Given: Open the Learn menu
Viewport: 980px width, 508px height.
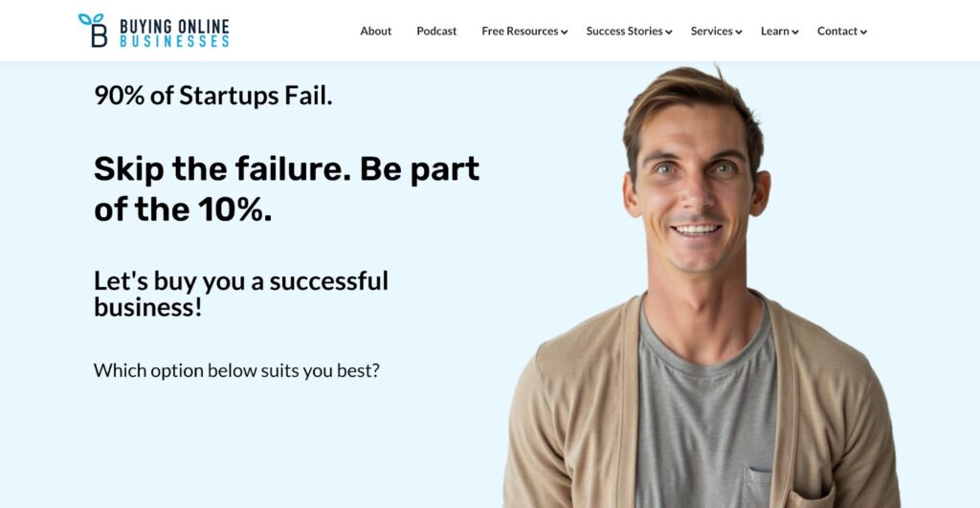Looking at the screenshot, I should 775,32.
